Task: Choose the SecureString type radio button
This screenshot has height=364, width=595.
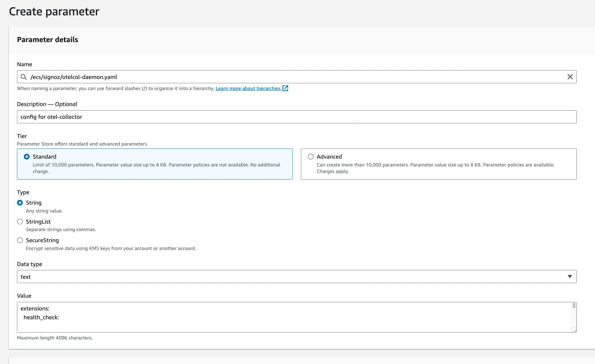Action: coord(20,240)
